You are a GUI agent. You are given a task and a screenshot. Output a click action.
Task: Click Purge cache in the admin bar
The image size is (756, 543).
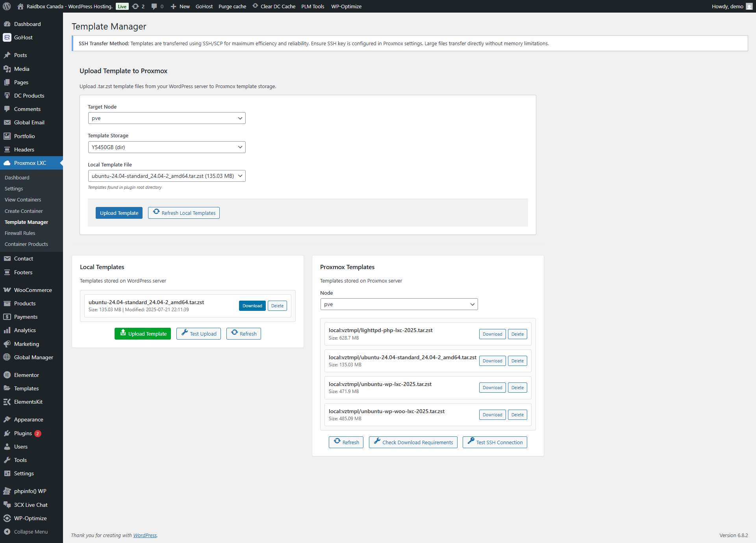(232, 6)
